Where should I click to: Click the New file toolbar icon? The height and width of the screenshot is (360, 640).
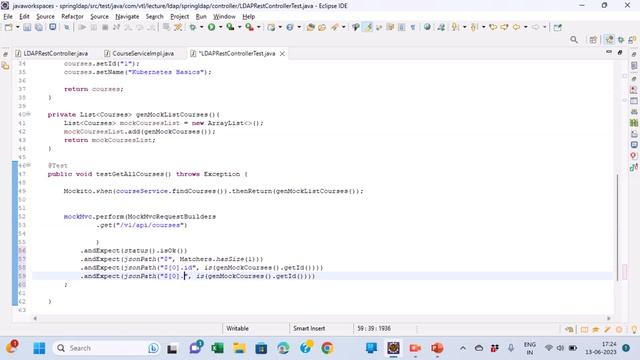(8, 27)
